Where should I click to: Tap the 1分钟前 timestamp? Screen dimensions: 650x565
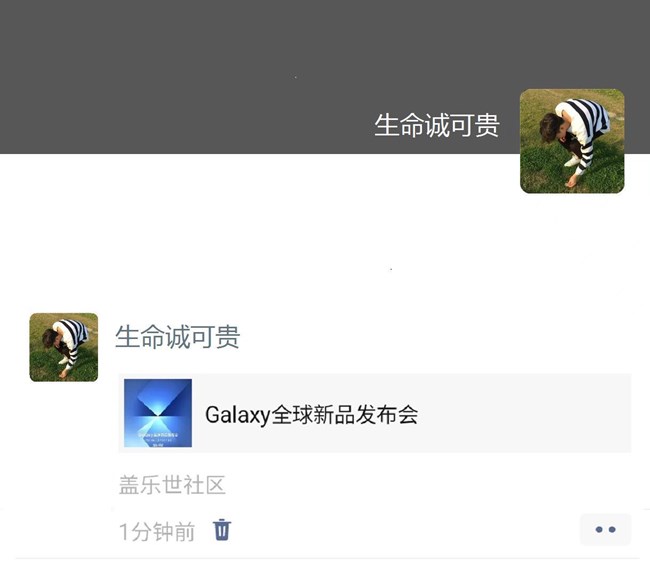coord(157,531)
